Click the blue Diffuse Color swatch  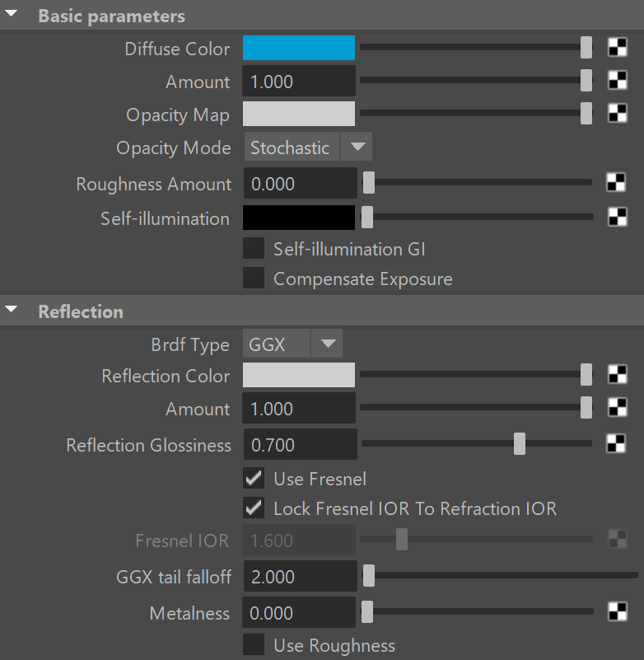[x=299, y=48]
